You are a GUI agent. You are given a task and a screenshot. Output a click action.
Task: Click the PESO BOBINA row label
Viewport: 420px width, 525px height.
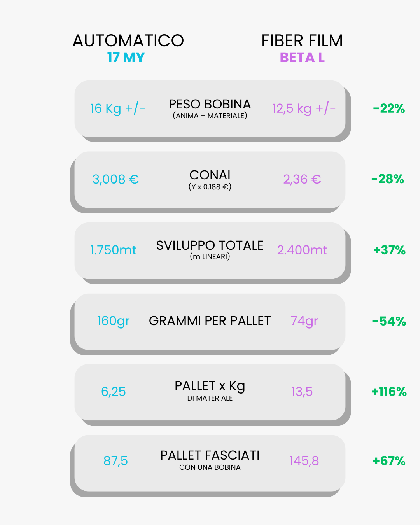210,104
